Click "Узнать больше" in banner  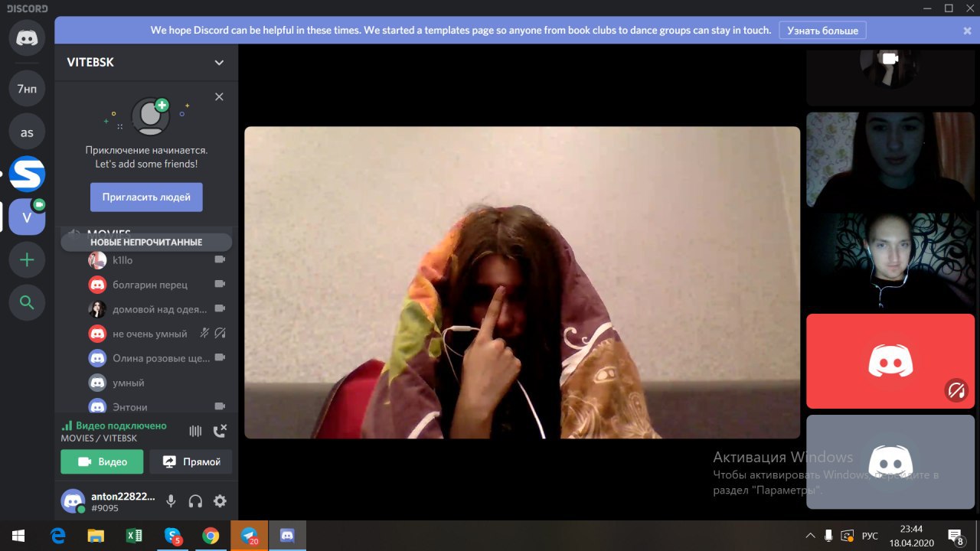pyautogui.click(x=824, y=31)
